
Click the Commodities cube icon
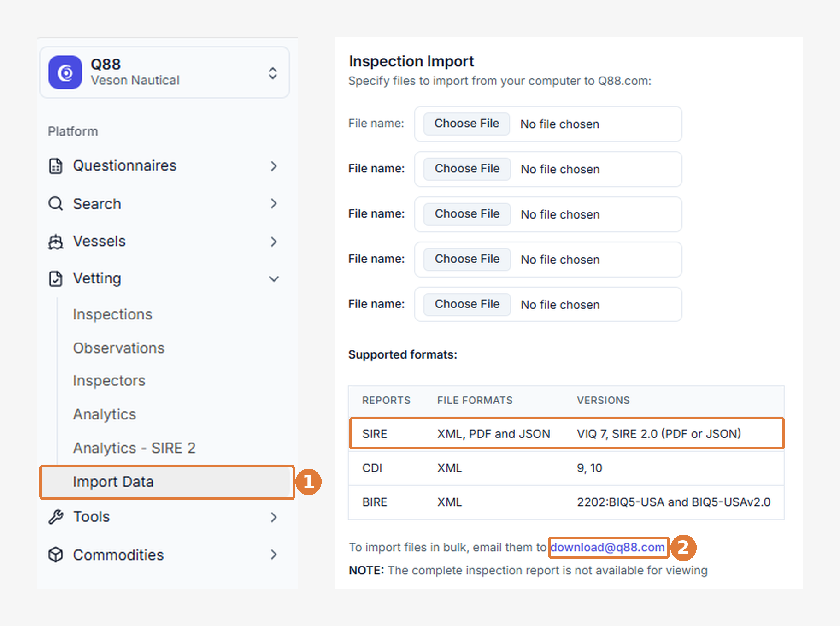click(56, 555)
